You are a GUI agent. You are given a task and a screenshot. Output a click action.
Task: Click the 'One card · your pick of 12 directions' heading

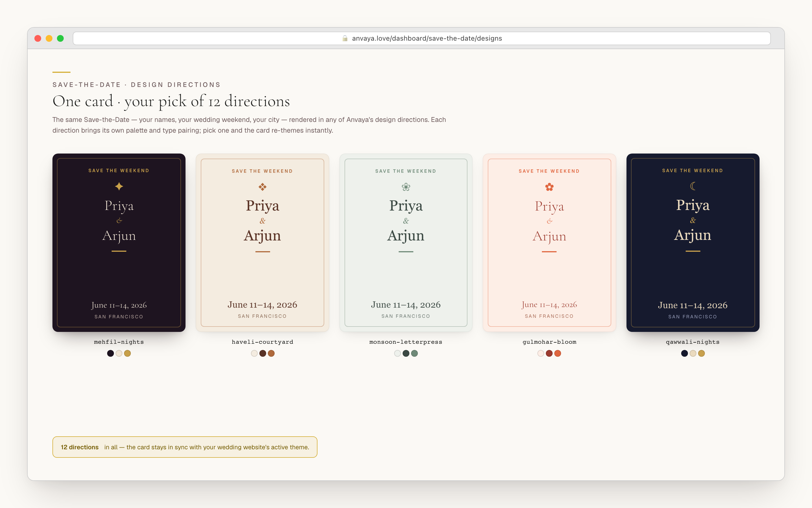point(171,101)
